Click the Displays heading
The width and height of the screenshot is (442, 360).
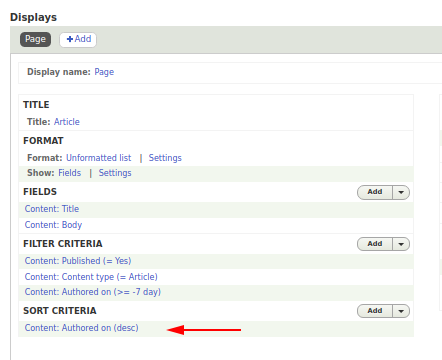[33, 17]
